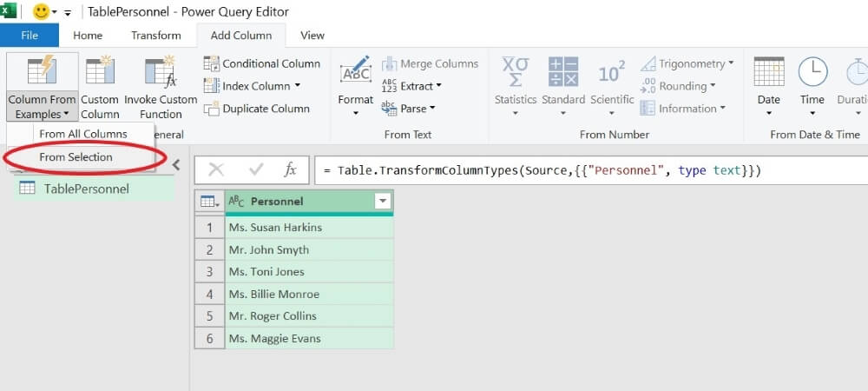868x391 pixels.
Task: Open the Statistics dropdown arrow
Action: pyautogui.click(x=516, y=114)
